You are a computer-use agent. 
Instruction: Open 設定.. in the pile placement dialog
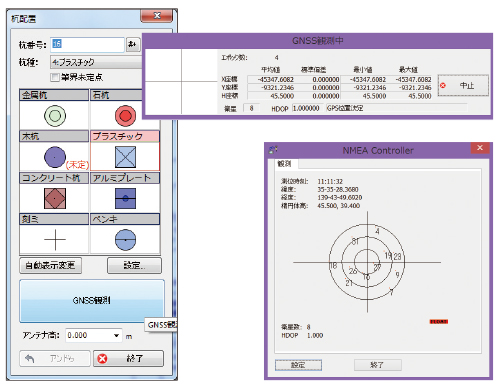pos(134,265)
